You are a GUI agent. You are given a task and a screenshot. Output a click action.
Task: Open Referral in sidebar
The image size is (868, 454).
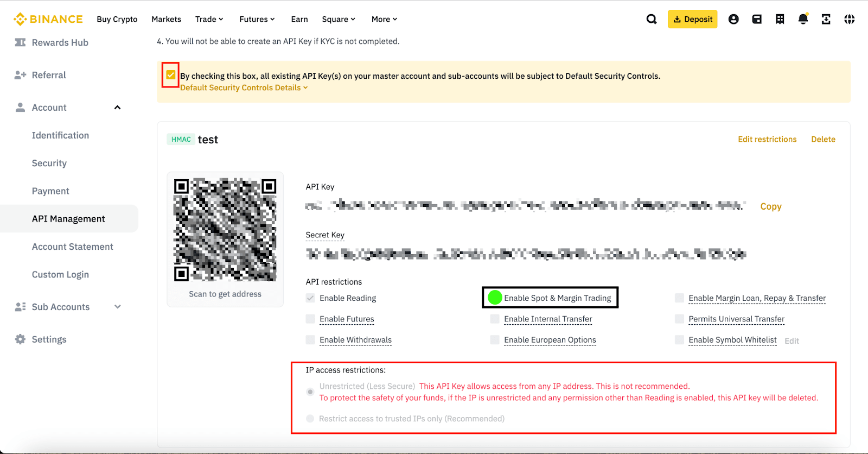49,75
